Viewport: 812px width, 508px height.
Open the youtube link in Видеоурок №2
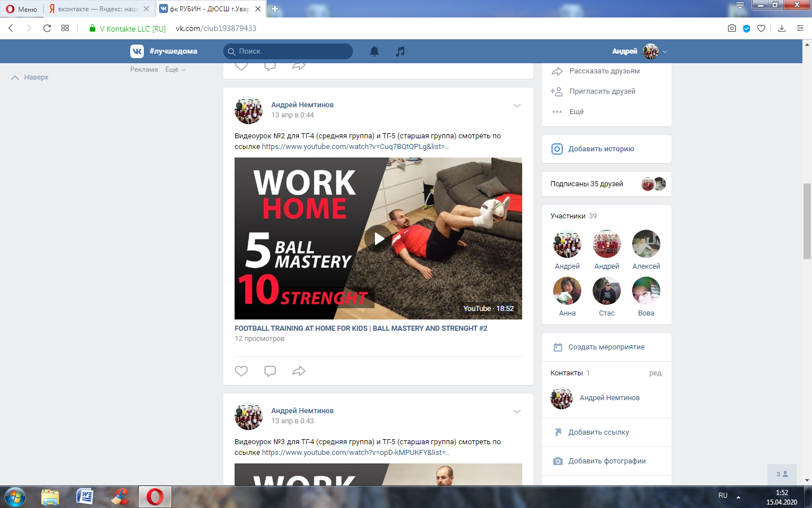[355, 147]
